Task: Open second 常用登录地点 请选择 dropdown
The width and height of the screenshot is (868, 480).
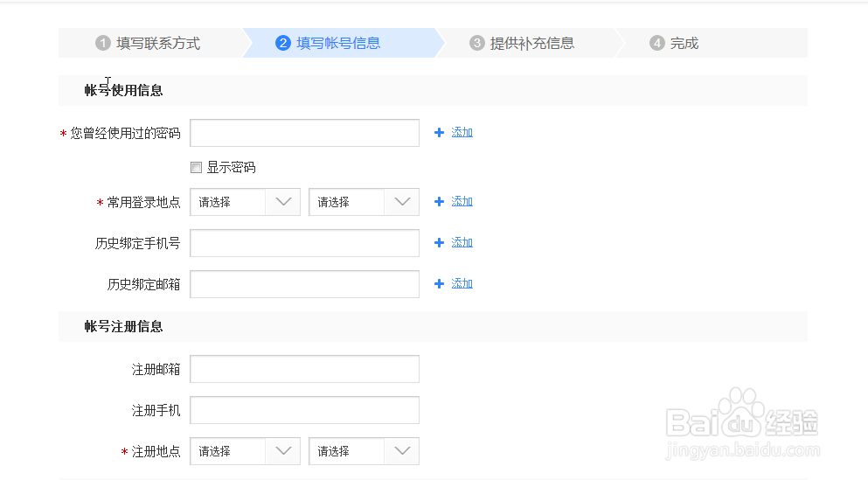Action: coord(364,202)
